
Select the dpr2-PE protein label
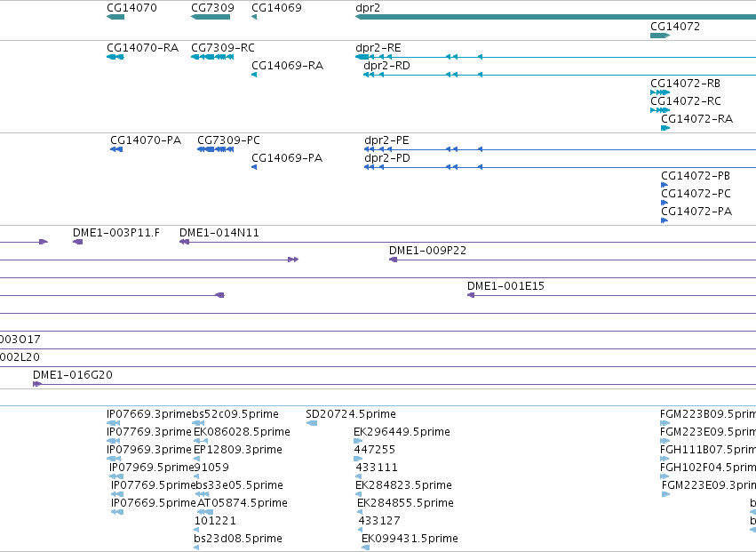tap(386, 140)
